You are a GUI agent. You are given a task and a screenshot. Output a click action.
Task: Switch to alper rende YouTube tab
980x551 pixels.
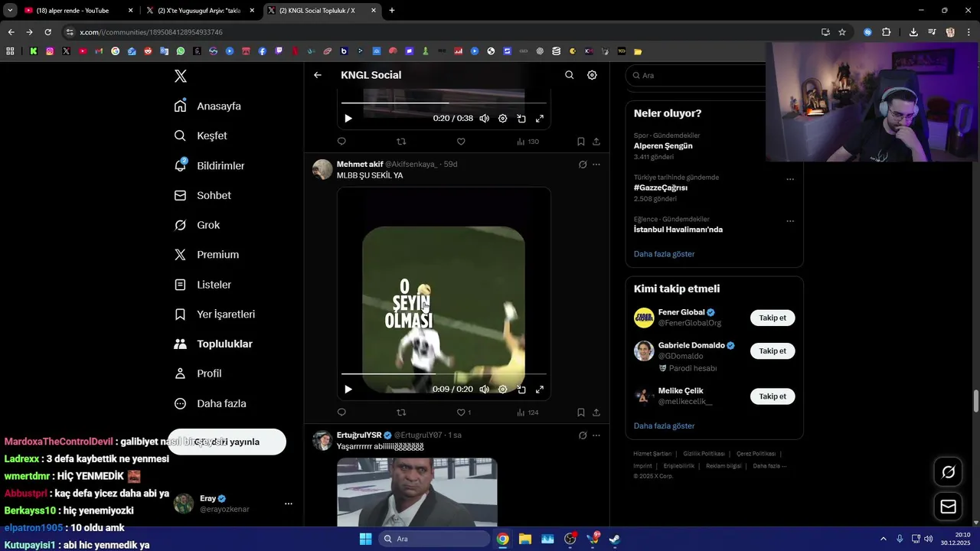[79, 11]
